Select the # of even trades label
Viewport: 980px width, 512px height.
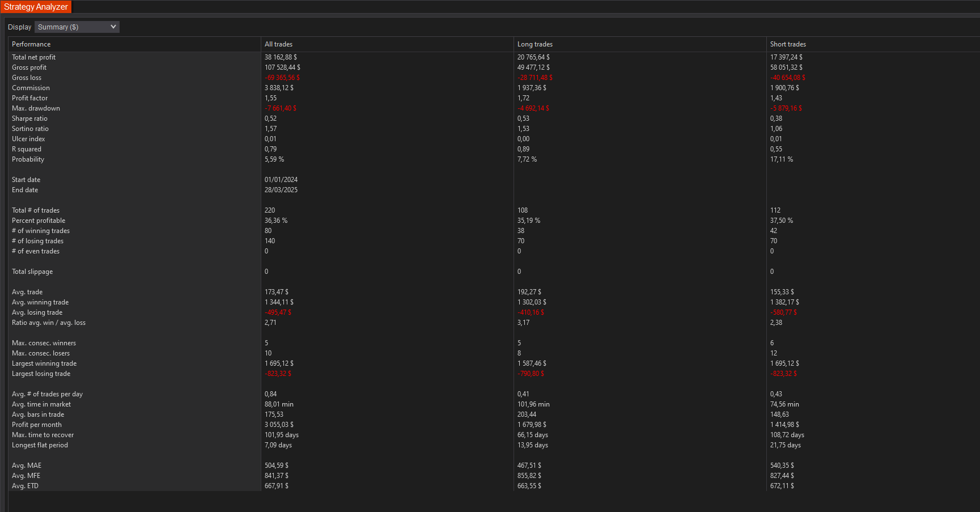tap(36, 251)
